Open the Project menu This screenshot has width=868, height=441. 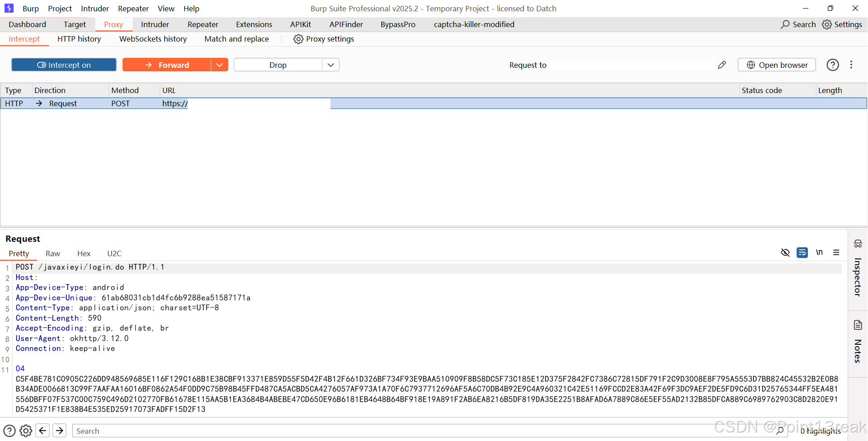[x=60, y=9]
